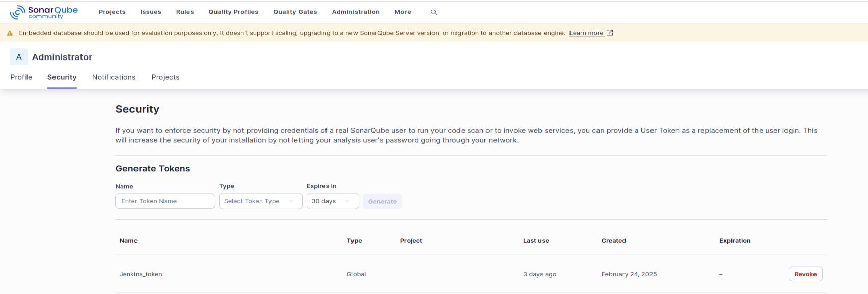This screenshot has height=294, width=868.
Task: Open the 30 days expiration dropdown
Action: [x=333, y=201]
